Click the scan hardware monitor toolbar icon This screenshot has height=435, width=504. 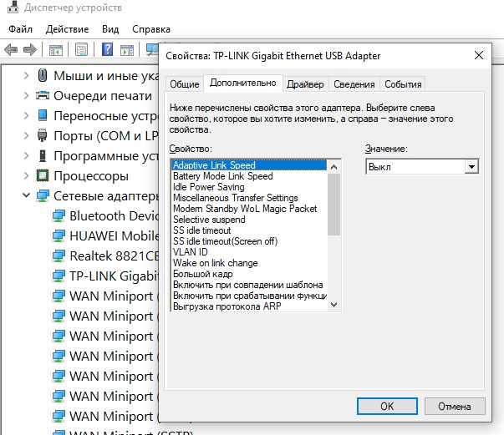(x=152, y=49)
